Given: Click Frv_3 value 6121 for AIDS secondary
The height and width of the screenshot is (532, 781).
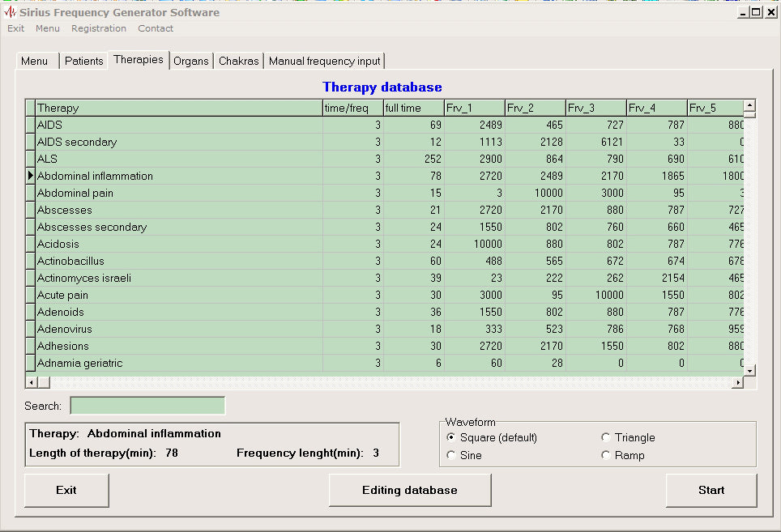Looking at the screenshot, I should (596, 142).
